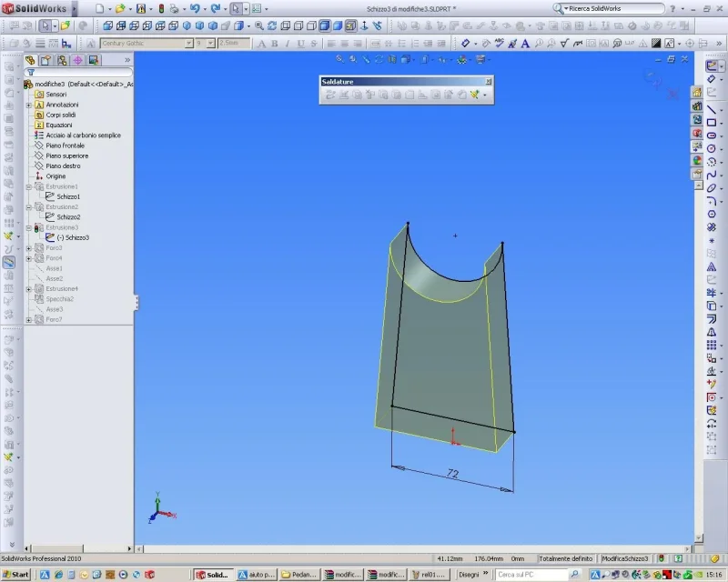This screenshot has height=582, width=728.
Task: Select the Spline sketch tool
Action: point(712,175)
